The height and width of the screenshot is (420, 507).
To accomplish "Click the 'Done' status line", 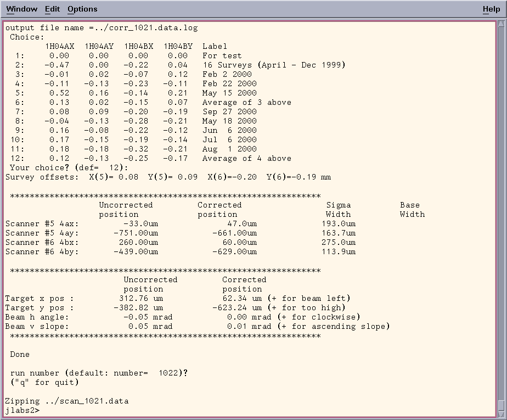I will click(x=20, y=355).
